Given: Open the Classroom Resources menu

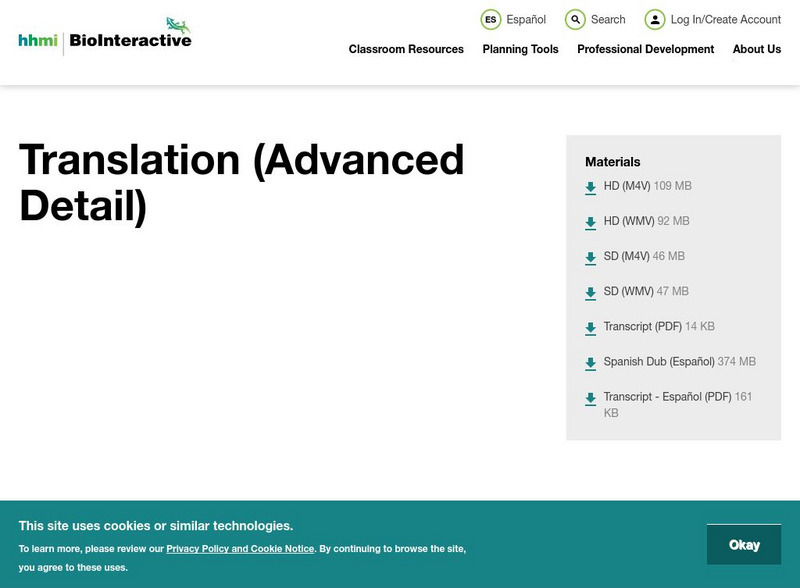Looking at the screenshot, I should click(x=404, y=49).
